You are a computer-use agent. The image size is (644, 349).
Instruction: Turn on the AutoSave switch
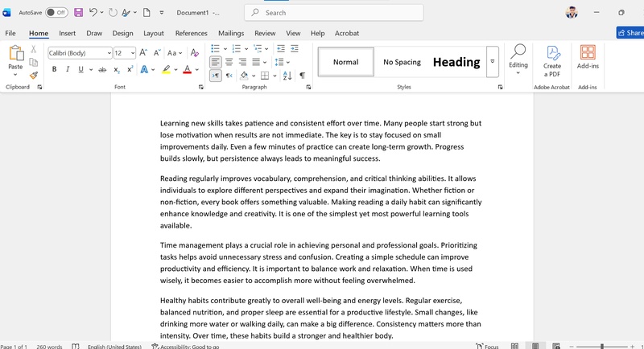56,13
